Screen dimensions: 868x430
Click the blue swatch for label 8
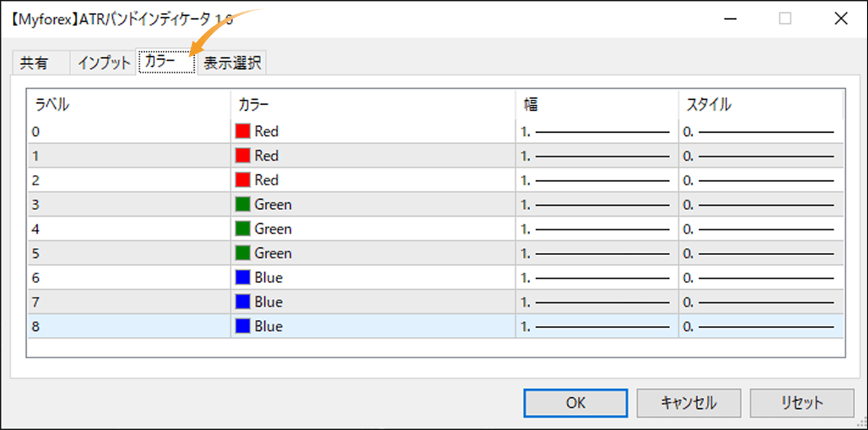point(243,326)
